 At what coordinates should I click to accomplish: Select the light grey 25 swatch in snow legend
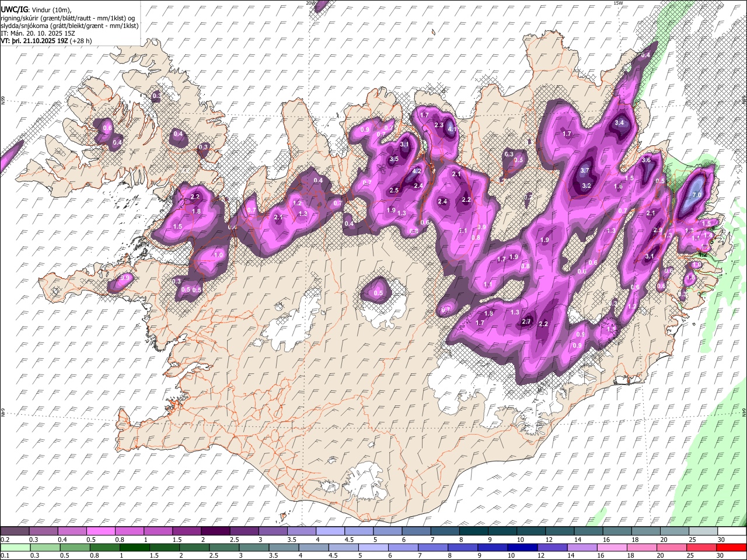tap(704, 531)
